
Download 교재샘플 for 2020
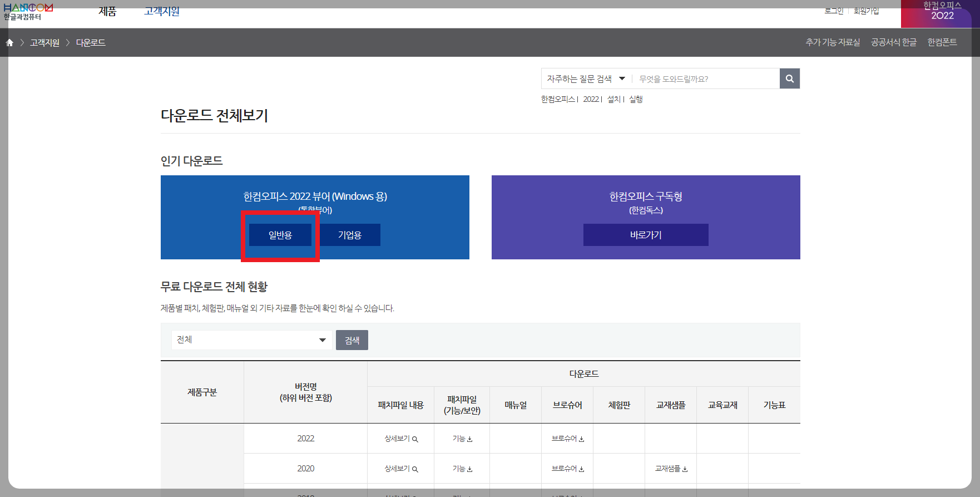(671, 469)
